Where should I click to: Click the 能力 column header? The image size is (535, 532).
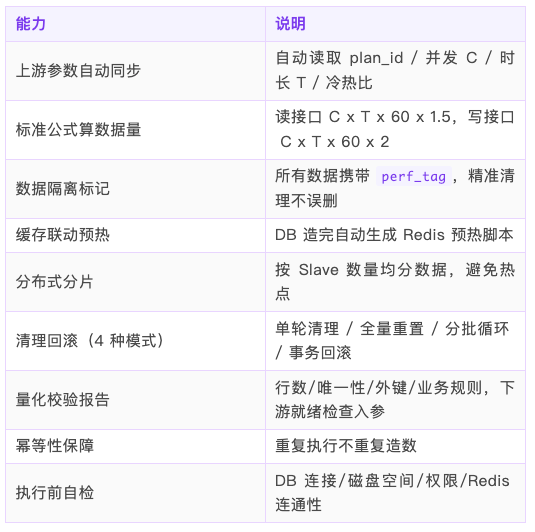pos(135,24)
